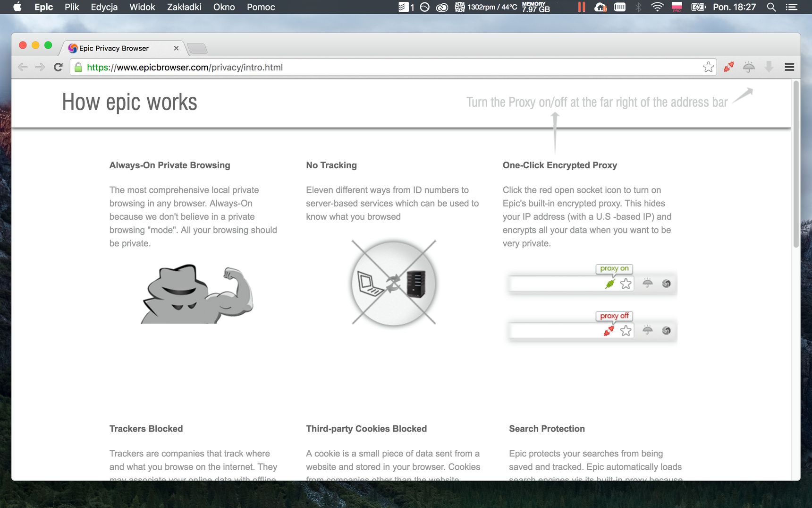This screenshot has height=508, width=812.
Task: Click the clock showing Pon. 18:27
Action: pyautogui.click(x=734, y=7)
